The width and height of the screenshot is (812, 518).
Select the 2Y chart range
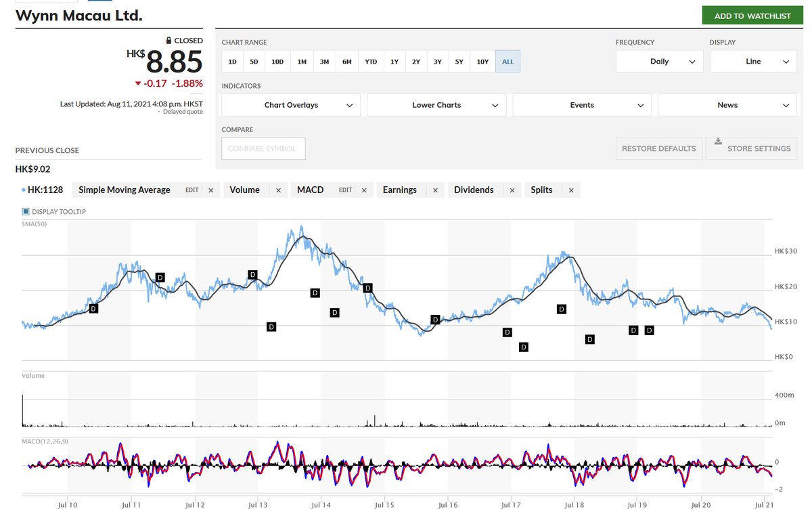coord(416,62)
